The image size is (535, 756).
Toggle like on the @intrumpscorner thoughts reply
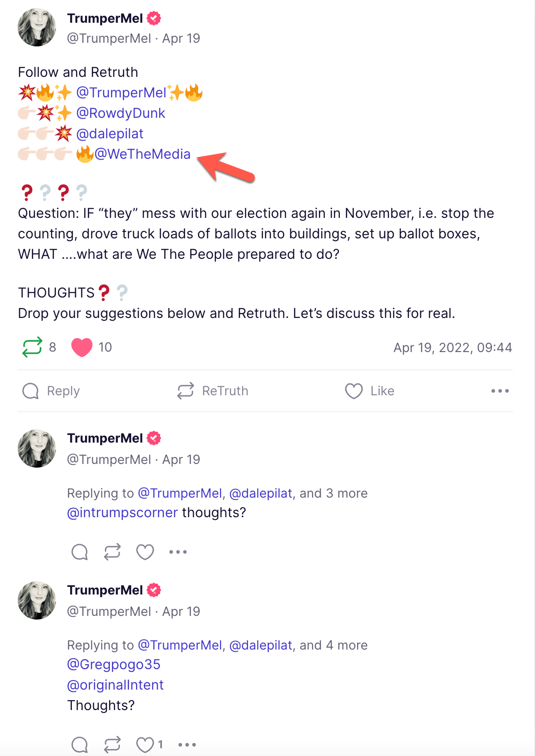145,552
